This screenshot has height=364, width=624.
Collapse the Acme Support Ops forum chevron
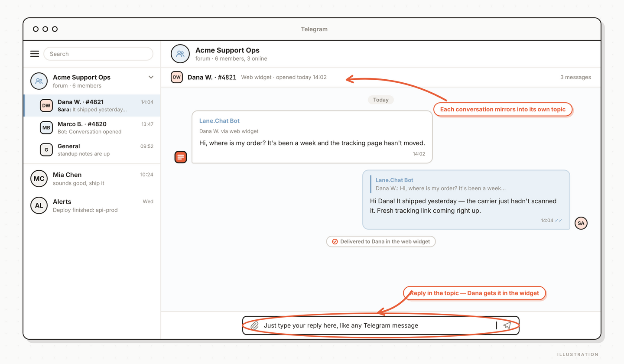(x=151, y=77)
